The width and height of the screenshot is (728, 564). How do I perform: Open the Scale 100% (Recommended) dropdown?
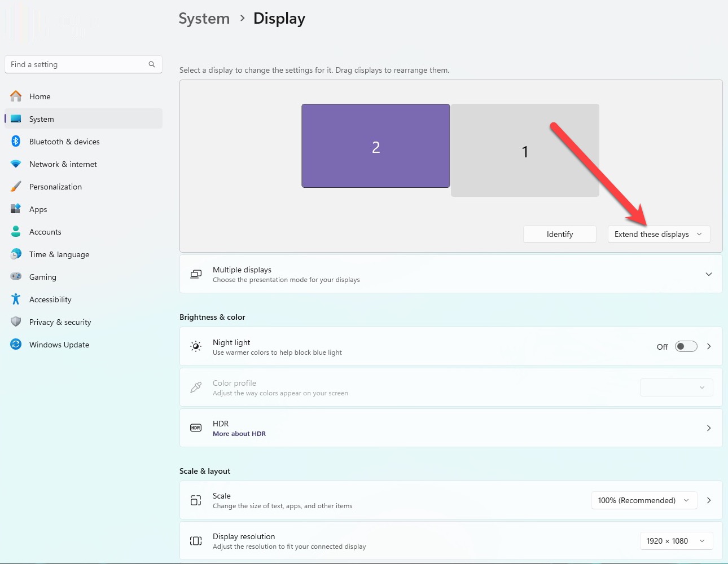point(643,500)
